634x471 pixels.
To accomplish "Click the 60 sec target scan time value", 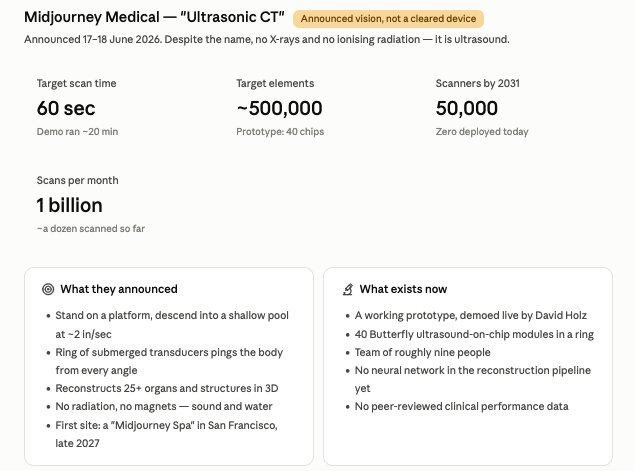I will (x=66, y=108).
